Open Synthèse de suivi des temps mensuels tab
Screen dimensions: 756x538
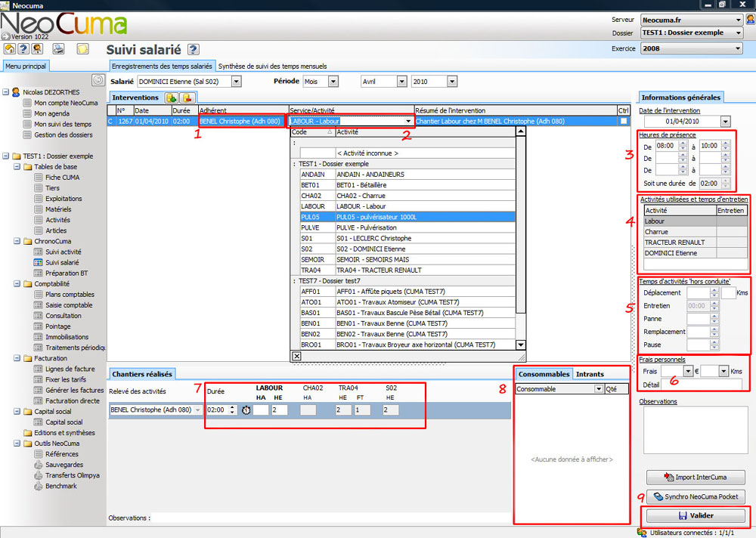[272, 66]
